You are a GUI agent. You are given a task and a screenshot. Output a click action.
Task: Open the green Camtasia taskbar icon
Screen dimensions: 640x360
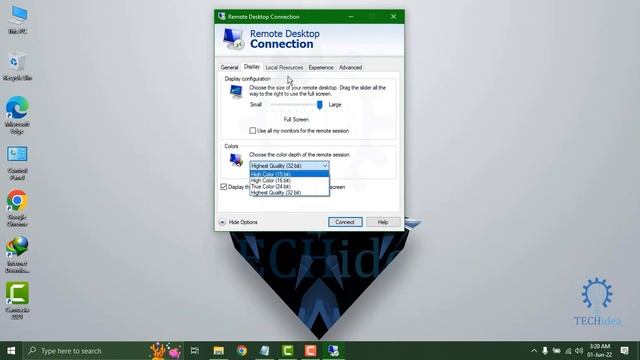coord(287,351)
